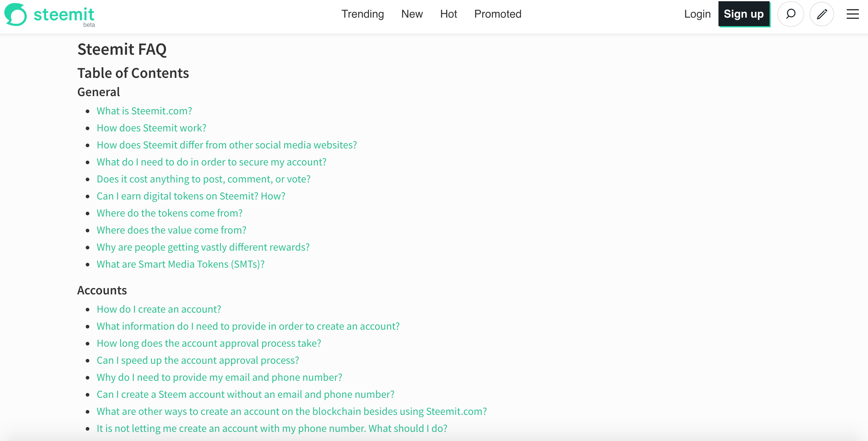This screenshot has width=868, height=441.
Task: Click the pencil compose post icon
Action: [821, 14]
